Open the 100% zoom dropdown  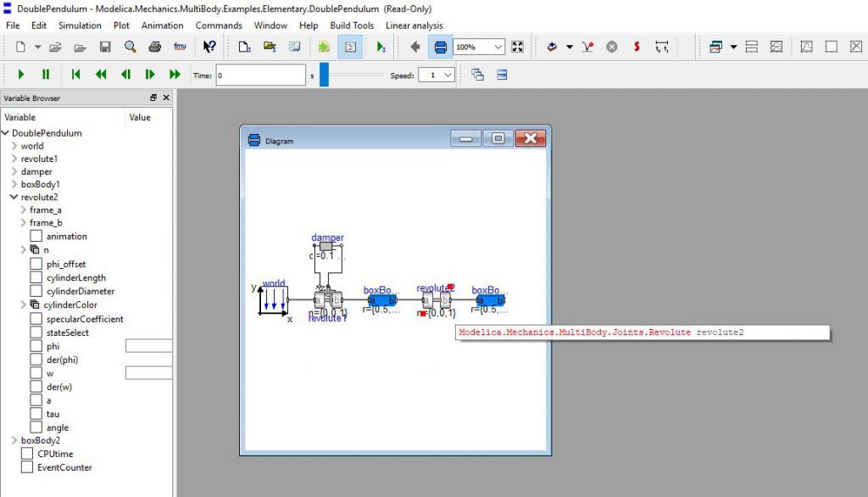[x=498, y=47]
